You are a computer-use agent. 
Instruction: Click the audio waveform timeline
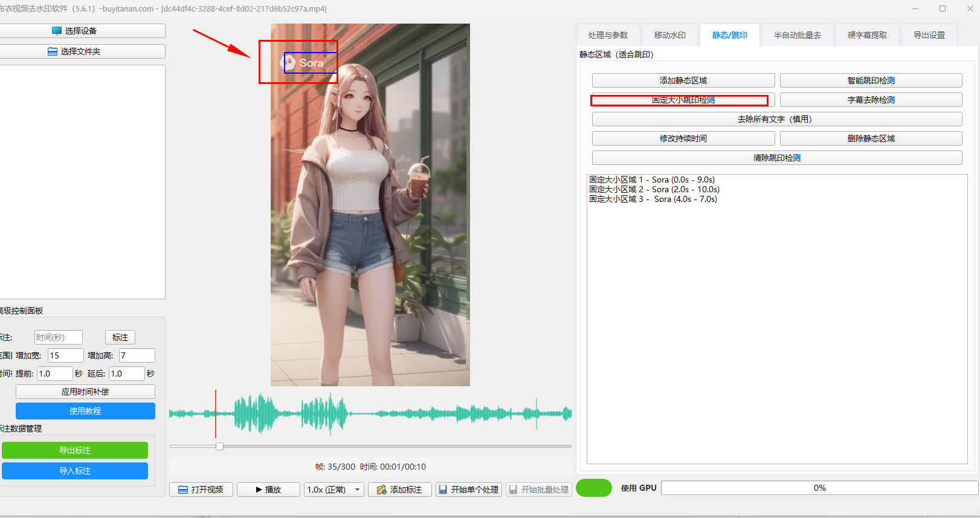[370, 413]
